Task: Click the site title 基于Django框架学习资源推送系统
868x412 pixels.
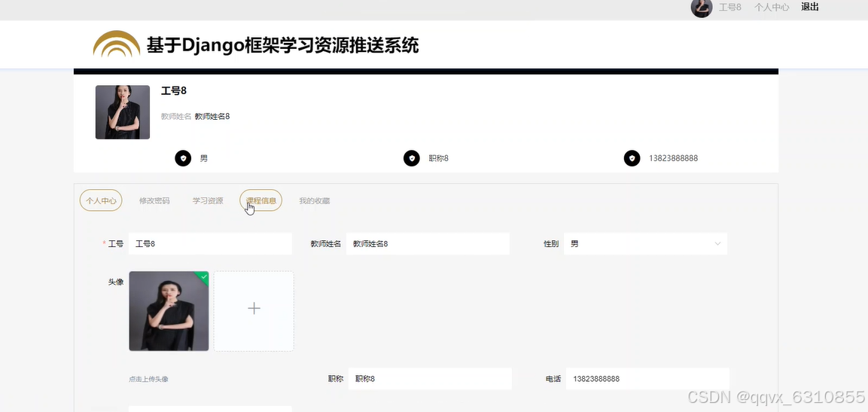Action: (x=282, y=45)
